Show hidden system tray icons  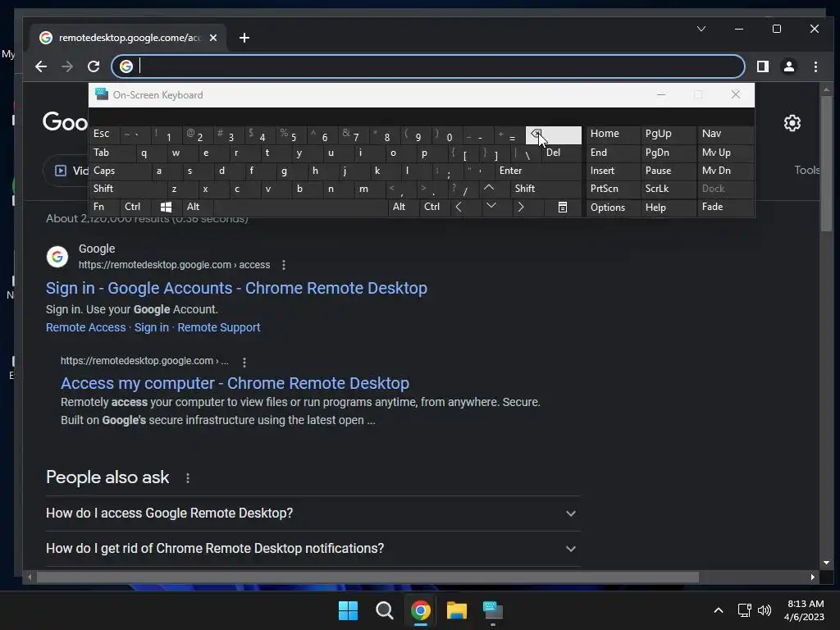coord(719,610)
